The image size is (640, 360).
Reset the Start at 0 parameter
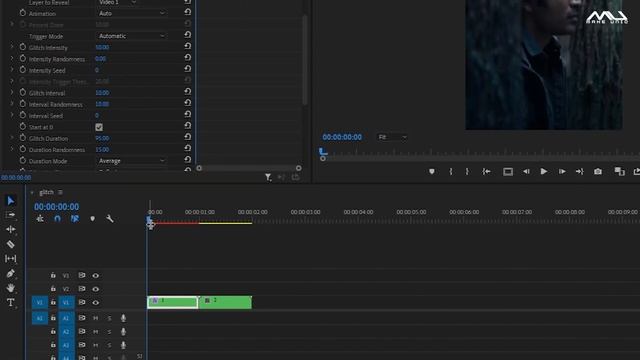(x=188, y=126)
